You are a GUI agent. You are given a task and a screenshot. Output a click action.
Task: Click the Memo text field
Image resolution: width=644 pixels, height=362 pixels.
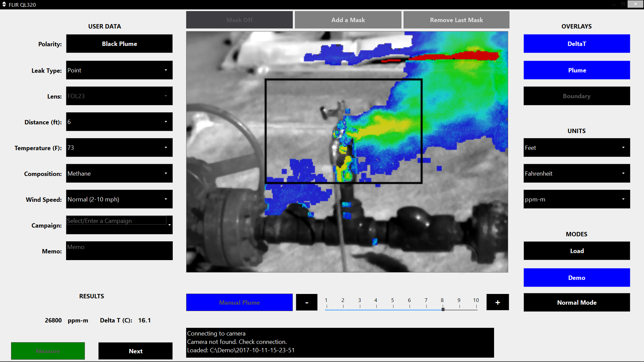[119, 251]
